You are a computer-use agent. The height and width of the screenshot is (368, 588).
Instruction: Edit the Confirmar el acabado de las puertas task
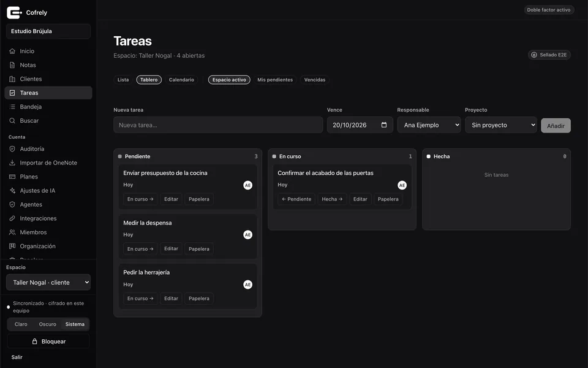tap(360, 199)
